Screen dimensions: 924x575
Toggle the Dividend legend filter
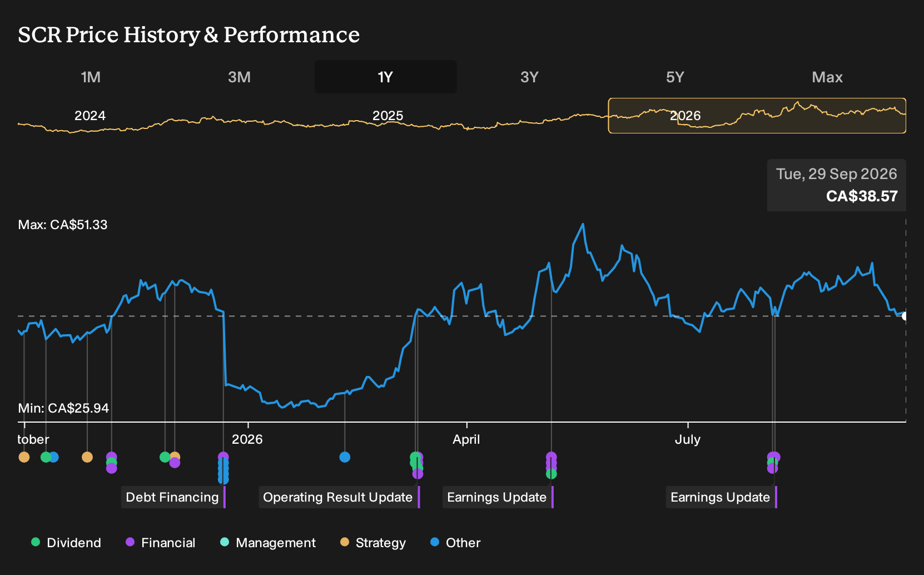click(x=66, y=543)
